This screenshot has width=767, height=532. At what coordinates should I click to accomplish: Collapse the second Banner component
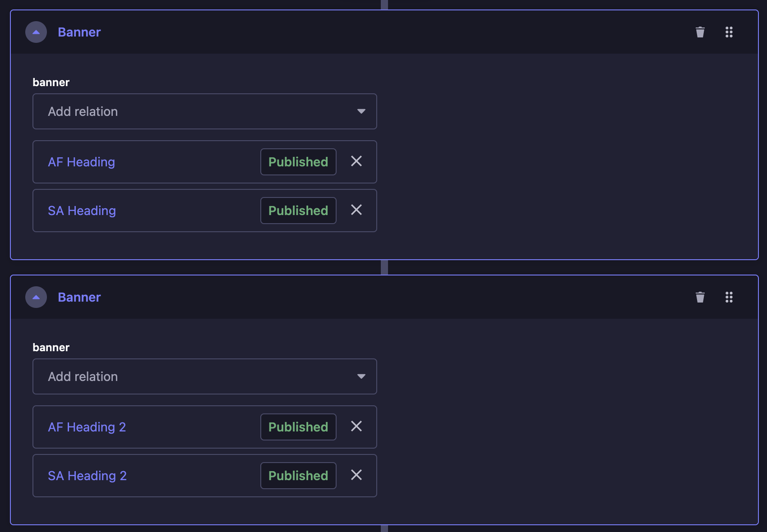[36, 297]
